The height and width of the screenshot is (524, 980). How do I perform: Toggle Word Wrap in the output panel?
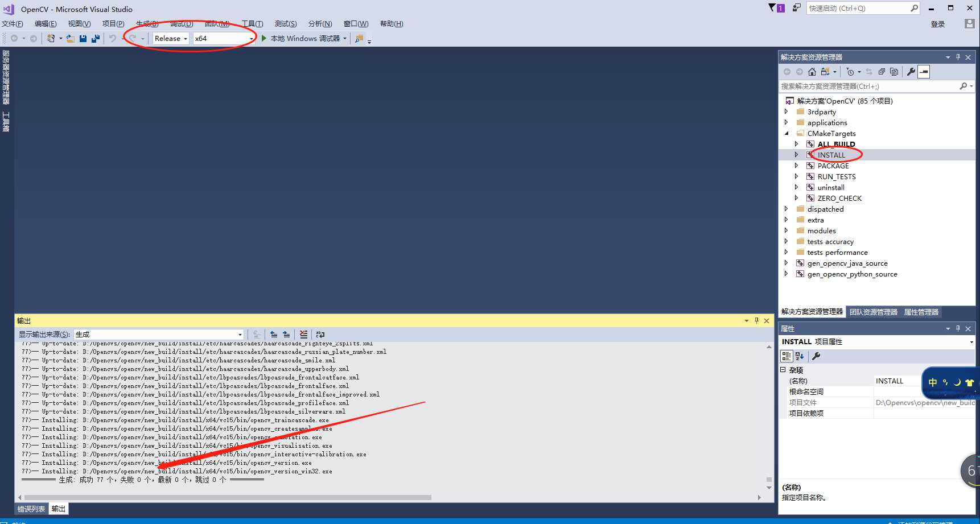[x=320, y=335]
